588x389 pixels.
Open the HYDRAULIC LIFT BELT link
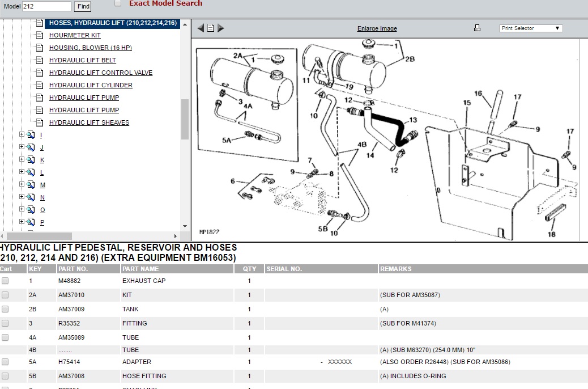pos(83,60)
